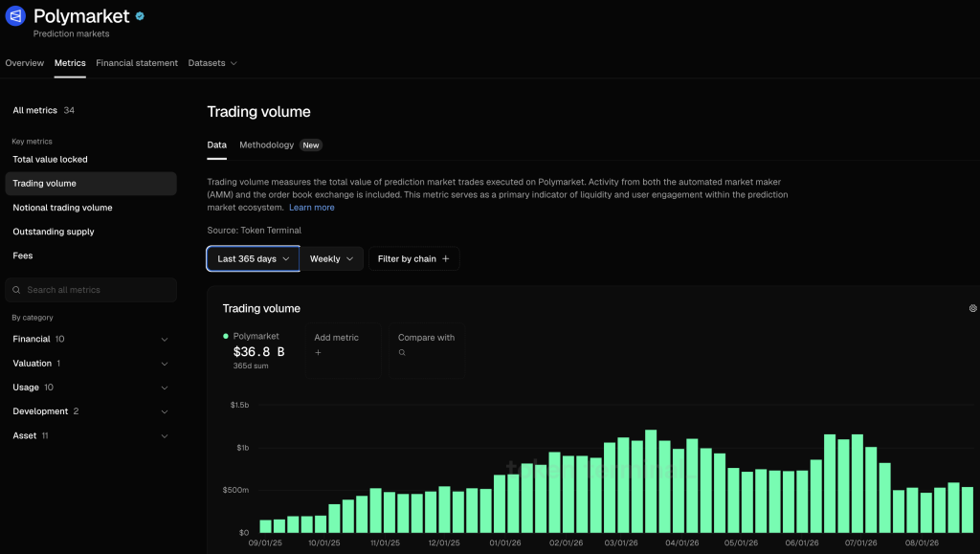The image size is (980, 554).
Task: Click the tallest bar near 03/01/26
Action: pos(651,481)
